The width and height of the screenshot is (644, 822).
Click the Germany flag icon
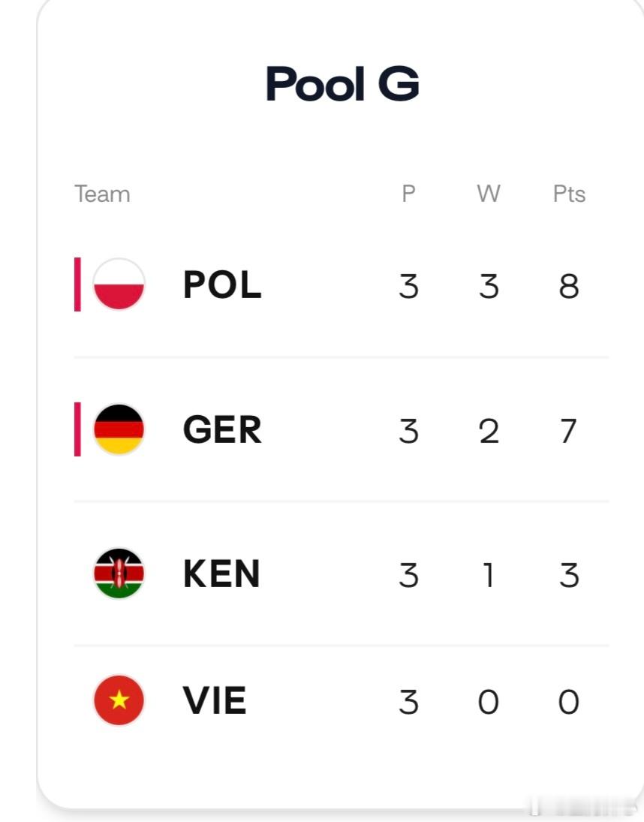[x=119, y=429]
